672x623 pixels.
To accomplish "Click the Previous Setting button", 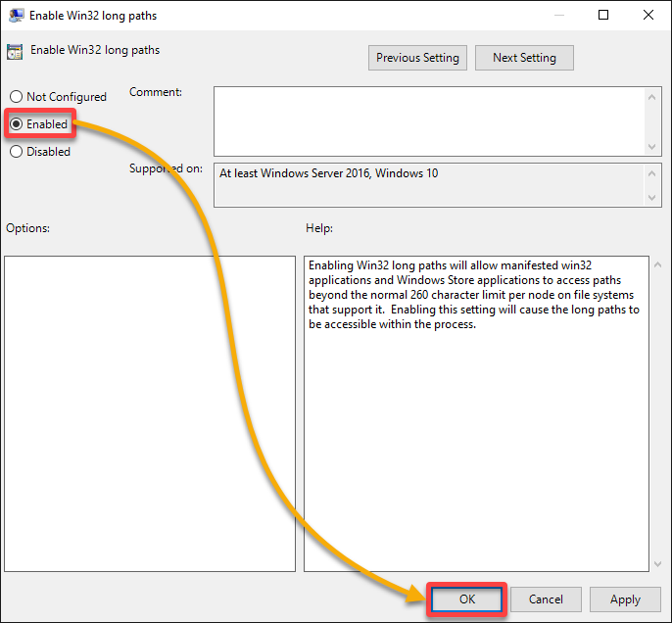I will pos(417,58).
